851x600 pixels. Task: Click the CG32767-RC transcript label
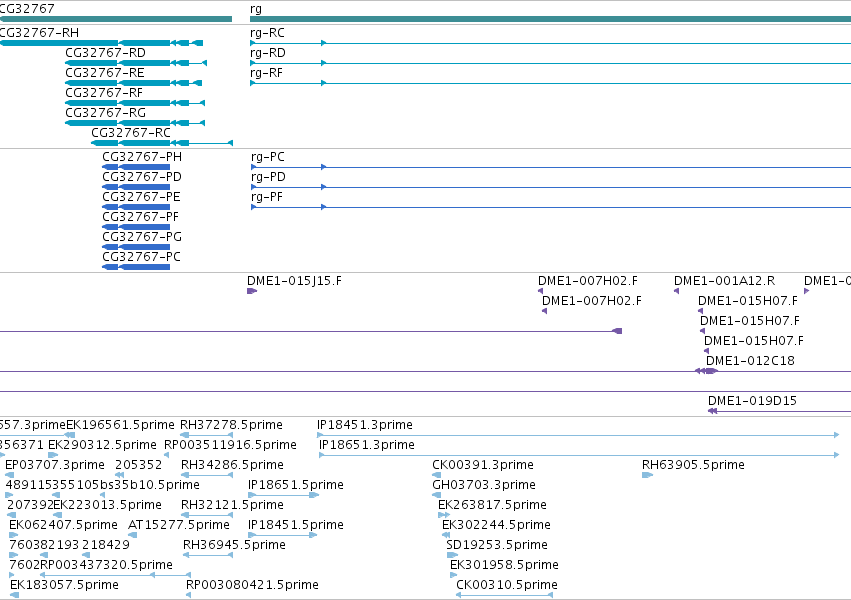coord(131,133)
